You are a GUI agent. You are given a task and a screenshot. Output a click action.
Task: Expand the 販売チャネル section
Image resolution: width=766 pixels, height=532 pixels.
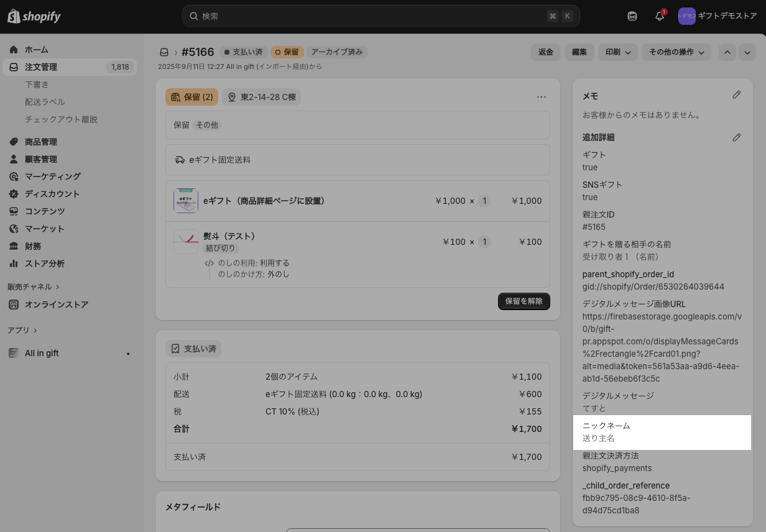click(x=34, y=287)
